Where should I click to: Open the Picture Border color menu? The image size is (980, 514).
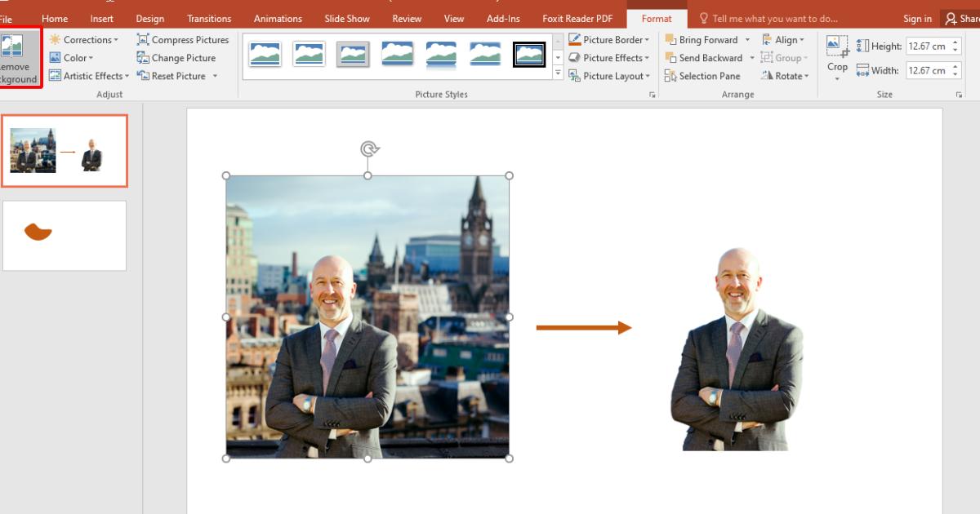click(x=609, y=39)
